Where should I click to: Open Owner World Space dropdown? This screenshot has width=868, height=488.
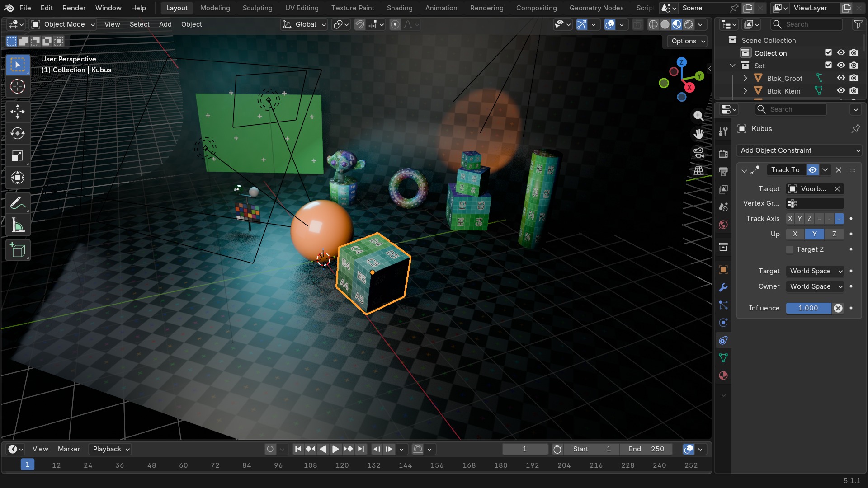click(815, 286)
